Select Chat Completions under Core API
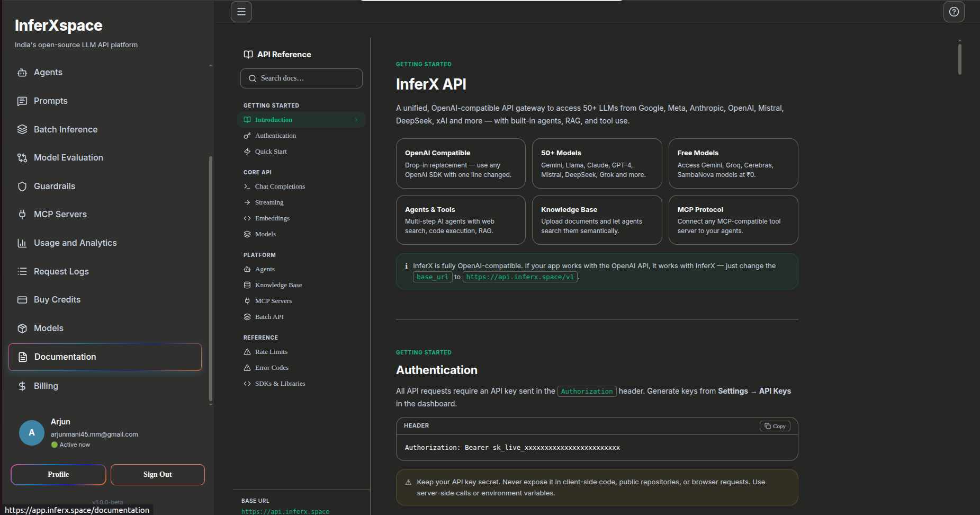Image resolution: width=980 pixels, height=515 pixels. (280, 187)
